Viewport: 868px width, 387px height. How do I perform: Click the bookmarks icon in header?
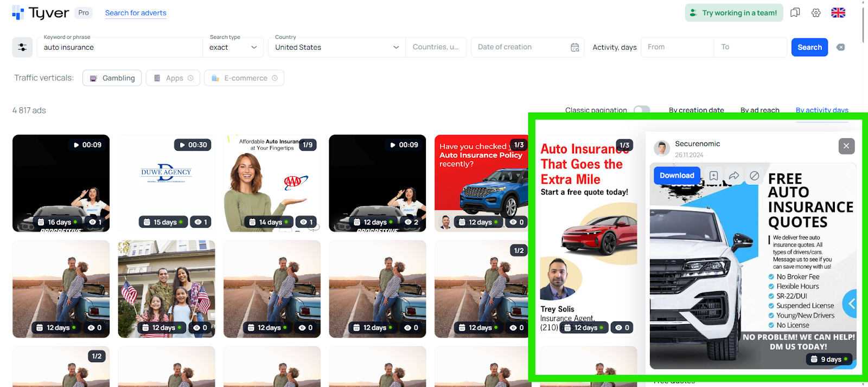(795, 12)
